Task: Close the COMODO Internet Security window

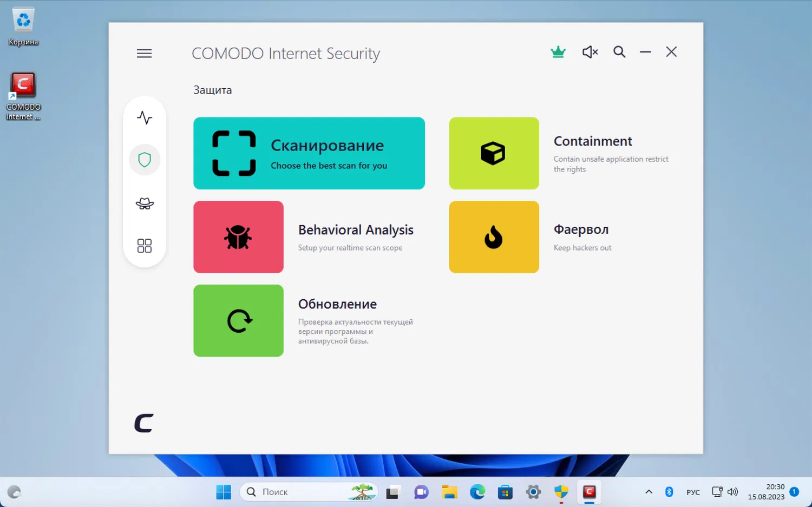Action: coord(671,52)
